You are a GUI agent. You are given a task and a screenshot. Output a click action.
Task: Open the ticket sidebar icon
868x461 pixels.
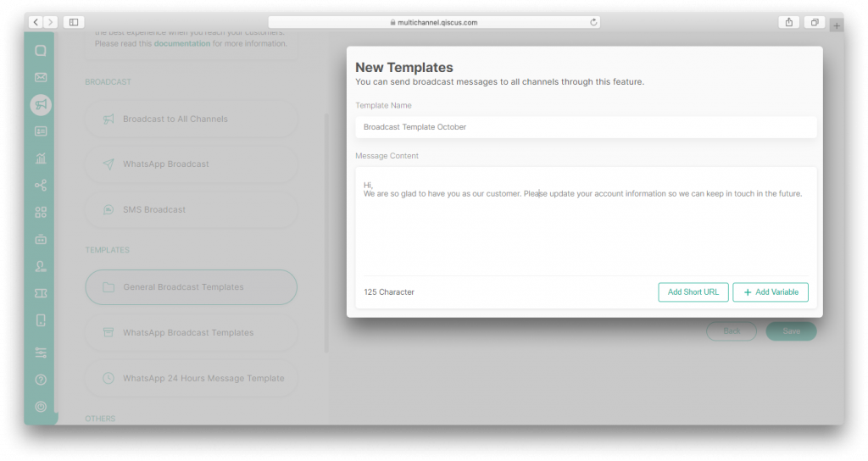41,293
